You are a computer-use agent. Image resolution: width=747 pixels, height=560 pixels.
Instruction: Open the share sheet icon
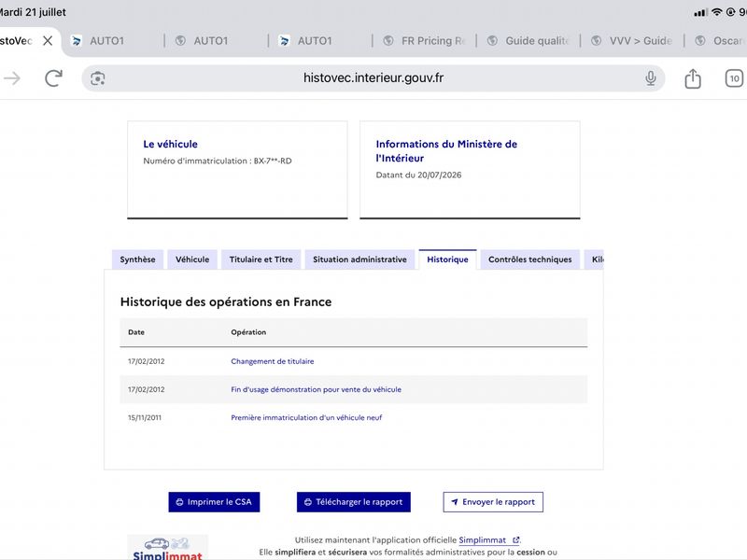(693, 78)
